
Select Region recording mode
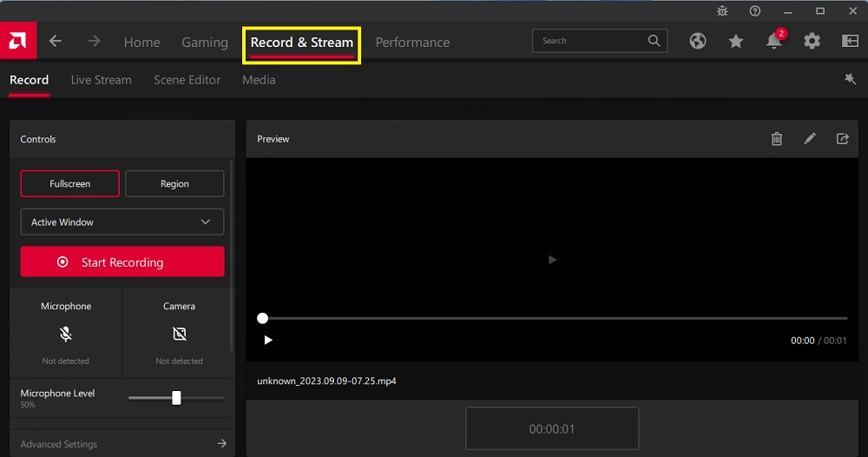(174, 184)
